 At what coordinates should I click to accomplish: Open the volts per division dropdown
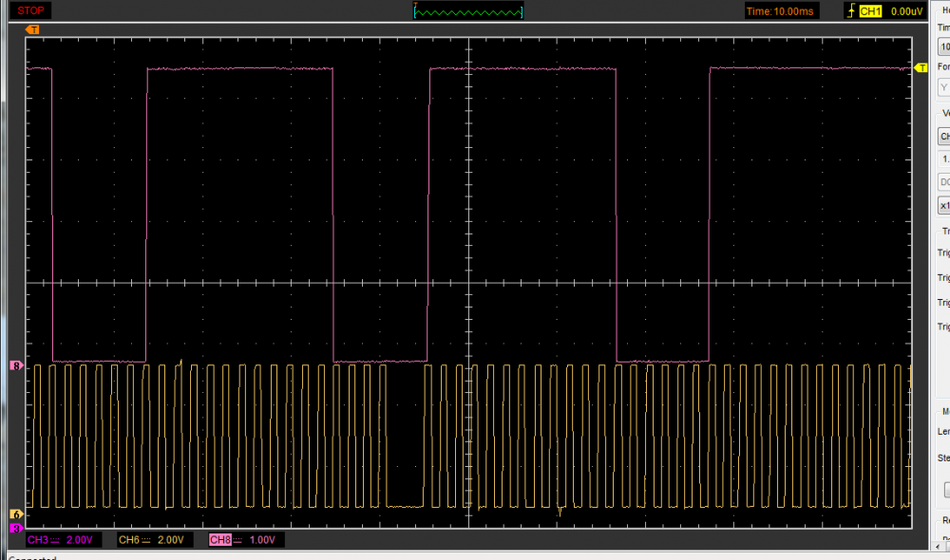[x=943, y=159]
